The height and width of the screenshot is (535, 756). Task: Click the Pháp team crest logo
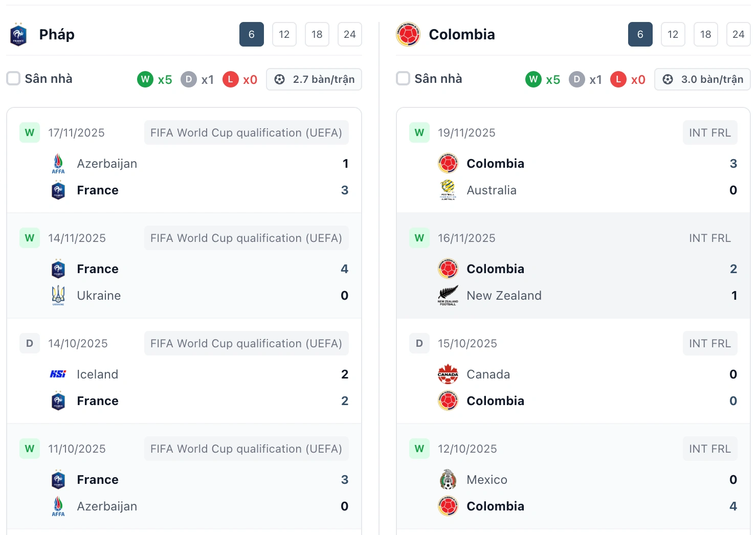(19, 34)
